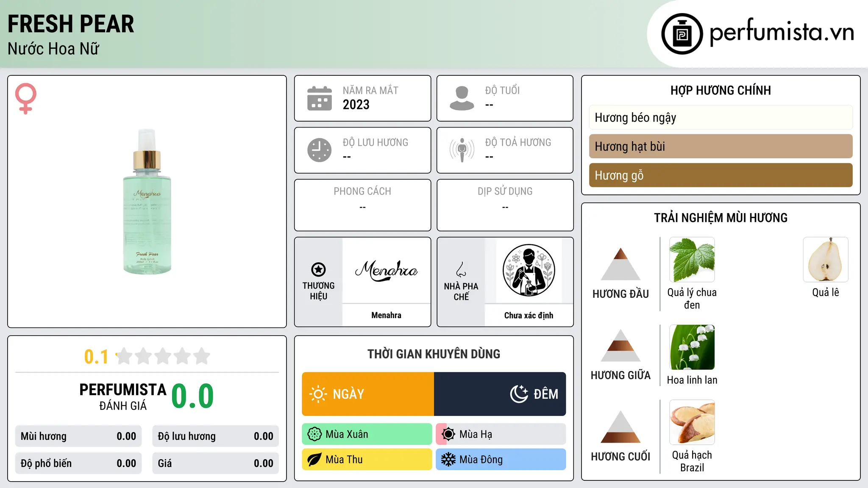This screenshot has width=868, height=488.
Task: Click the moon icon in the Đêm bar
Action: coord(519,394)
